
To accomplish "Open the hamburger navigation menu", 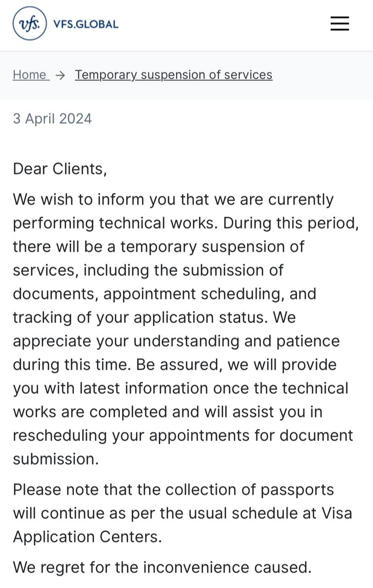I will [339, 23].
